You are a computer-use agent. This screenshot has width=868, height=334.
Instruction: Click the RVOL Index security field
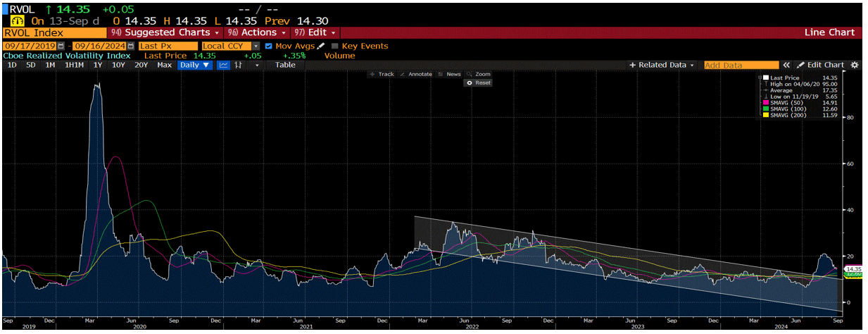54,32
